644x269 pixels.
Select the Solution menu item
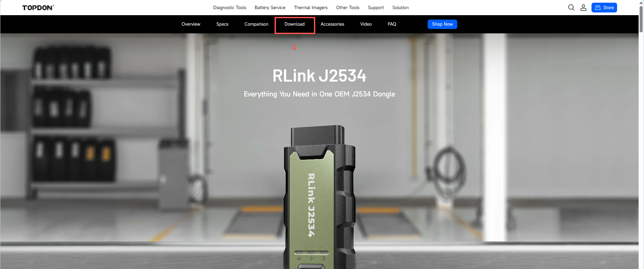pos(400,7)
